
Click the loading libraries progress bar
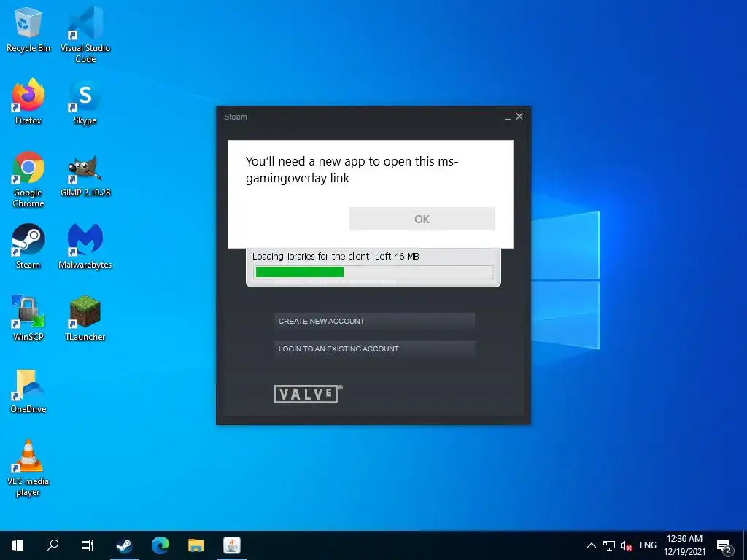(x=373, y=272)
